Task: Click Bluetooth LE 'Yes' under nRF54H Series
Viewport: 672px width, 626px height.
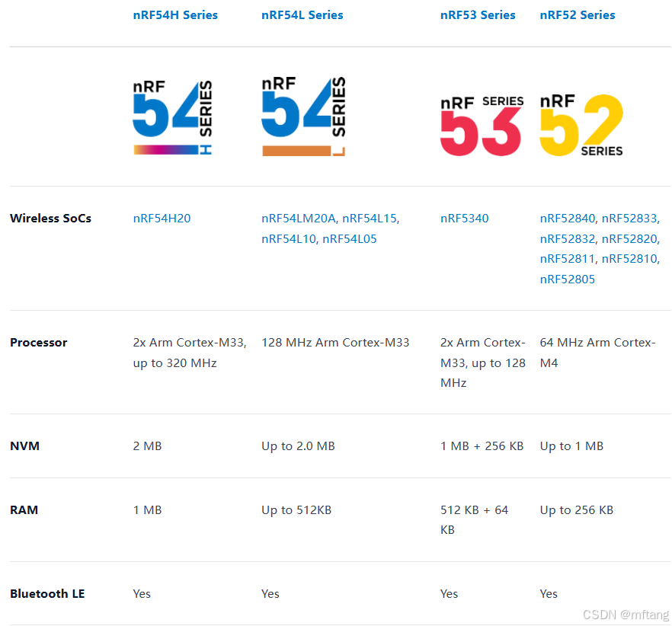Action: click(142, 594)
